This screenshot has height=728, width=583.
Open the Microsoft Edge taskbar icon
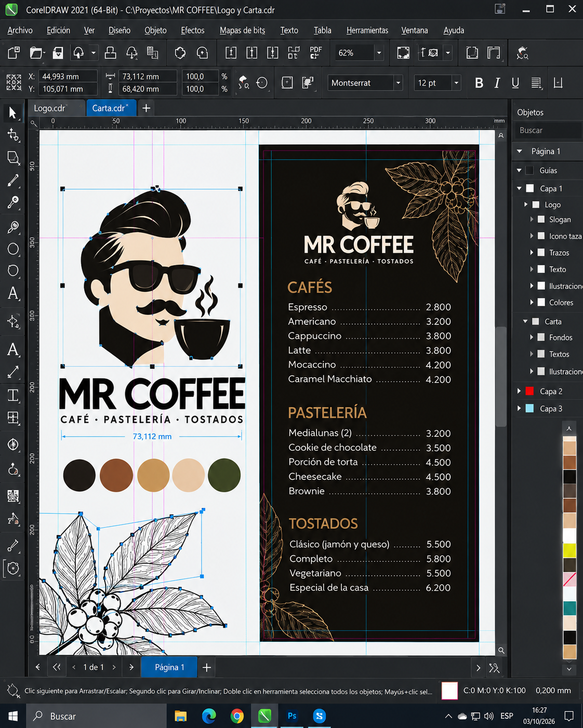(x=209, y=717)
